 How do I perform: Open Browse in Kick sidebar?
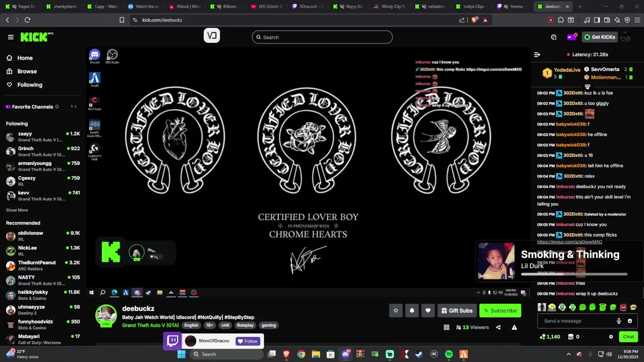(x=22, y=71)
